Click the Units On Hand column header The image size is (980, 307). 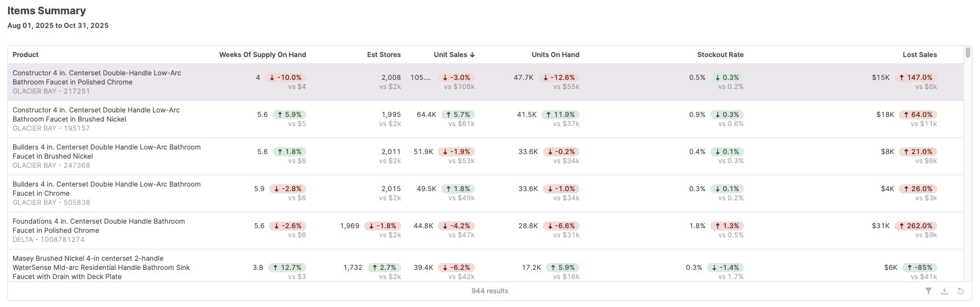pyautogui.click(x=555, y=55)
